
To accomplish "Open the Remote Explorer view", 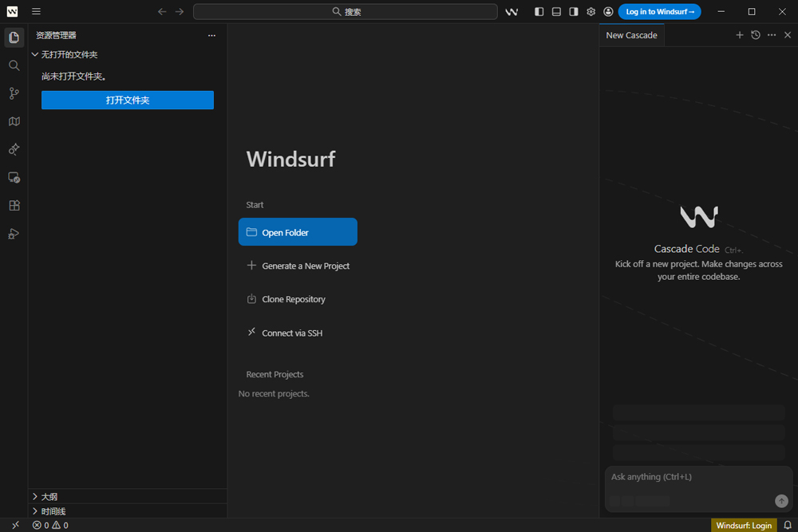I will [x=14, y=178].
